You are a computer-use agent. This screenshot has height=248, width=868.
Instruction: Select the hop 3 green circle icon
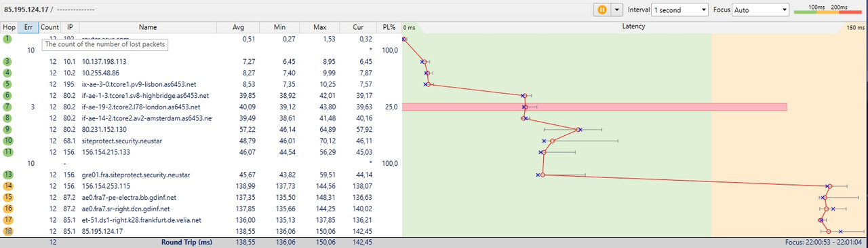[8, 62]
